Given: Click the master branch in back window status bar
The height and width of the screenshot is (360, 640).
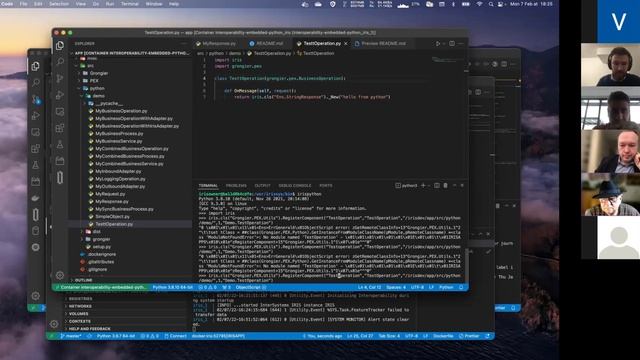Looking at the screenshot, I should pos(71,336).
